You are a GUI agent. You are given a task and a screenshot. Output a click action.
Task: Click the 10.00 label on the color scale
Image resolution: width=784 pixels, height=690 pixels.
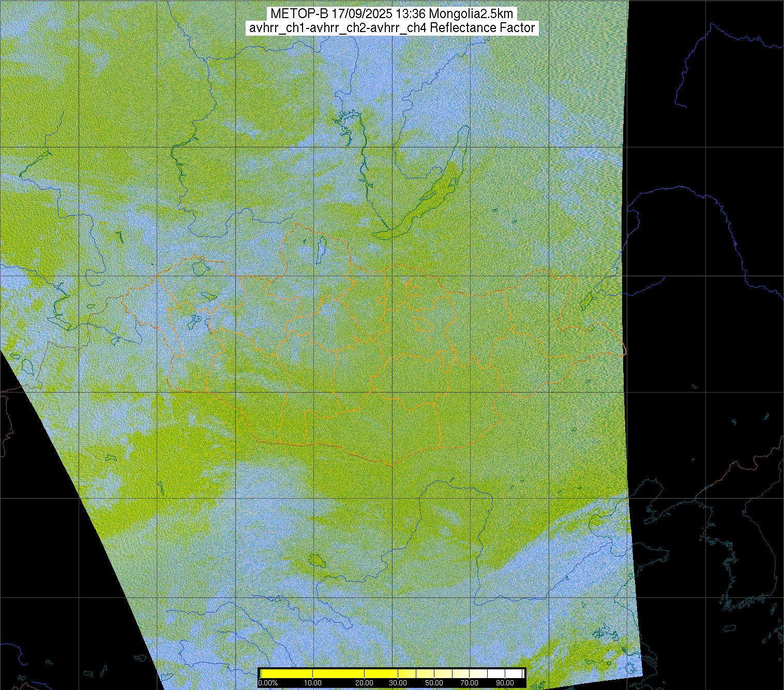click(x=313, y=683)
